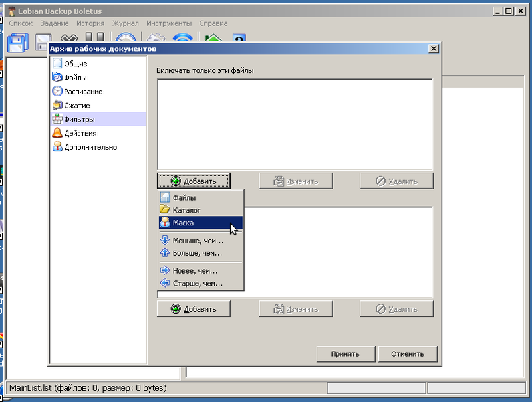Select the Больше, чем... filter option
Image resolution: width=532 pixels, height=402 pixels.
point(197,253)
